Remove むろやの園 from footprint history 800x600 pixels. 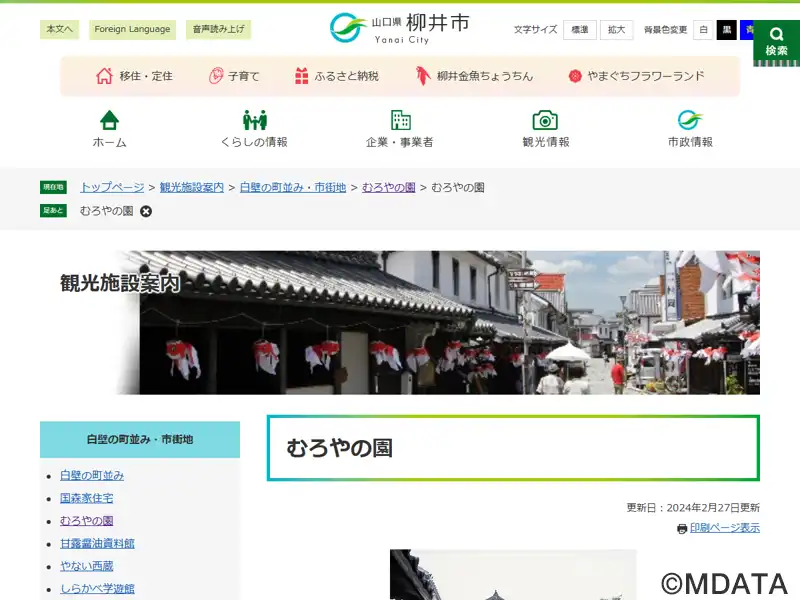[146, 211]
